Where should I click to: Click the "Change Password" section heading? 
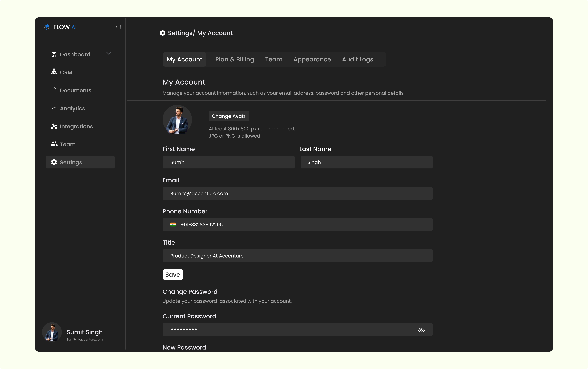tap(190, 292)
